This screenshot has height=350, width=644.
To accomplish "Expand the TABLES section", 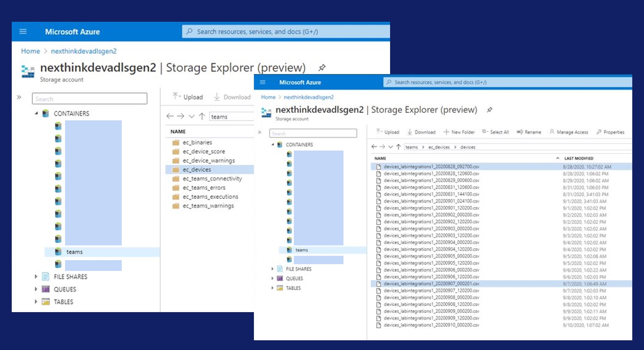I will coord(272,288).
